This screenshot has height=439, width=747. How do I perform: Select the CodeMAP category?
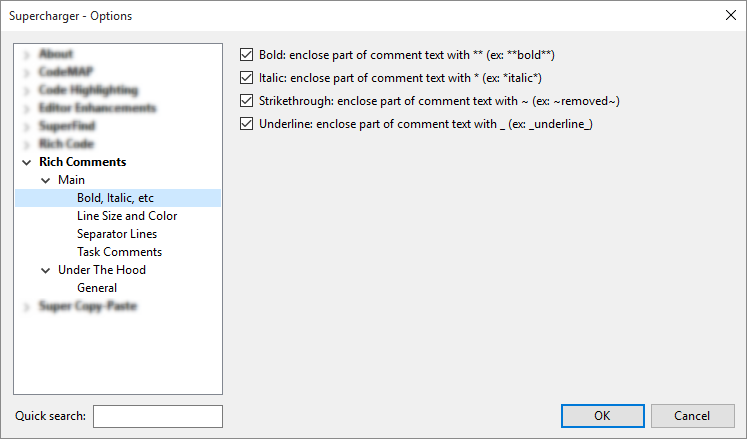66,72
